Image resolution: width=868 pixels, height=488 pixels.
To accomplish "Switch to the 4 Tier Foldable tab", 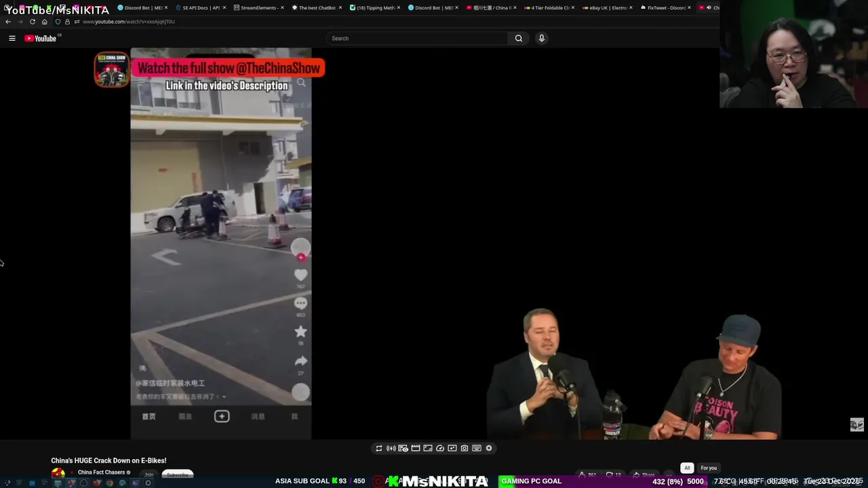I will [550, 7].
